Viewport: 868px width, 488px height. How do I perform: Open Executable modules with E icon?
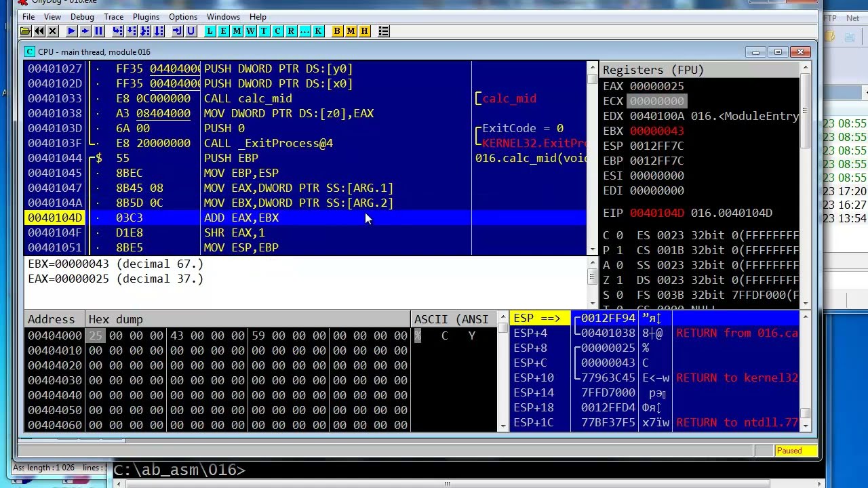pyautogui.click(x=223, y=31)
